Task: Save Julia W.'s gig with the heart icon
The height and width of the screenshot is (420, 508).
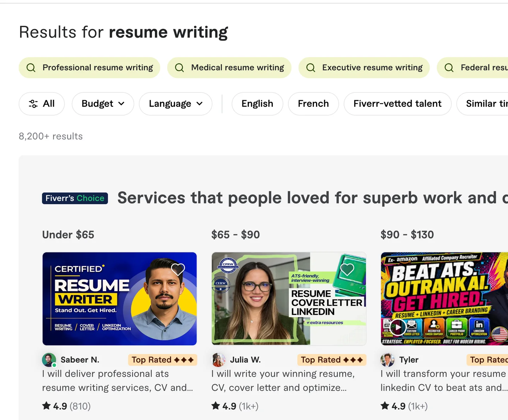Action: tap(347, 269)
